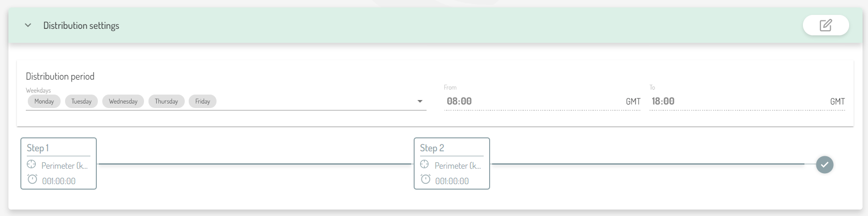Select the Monday weekday chip
Viewport: 868px width, 216px height.
click(x=44, y=102)
